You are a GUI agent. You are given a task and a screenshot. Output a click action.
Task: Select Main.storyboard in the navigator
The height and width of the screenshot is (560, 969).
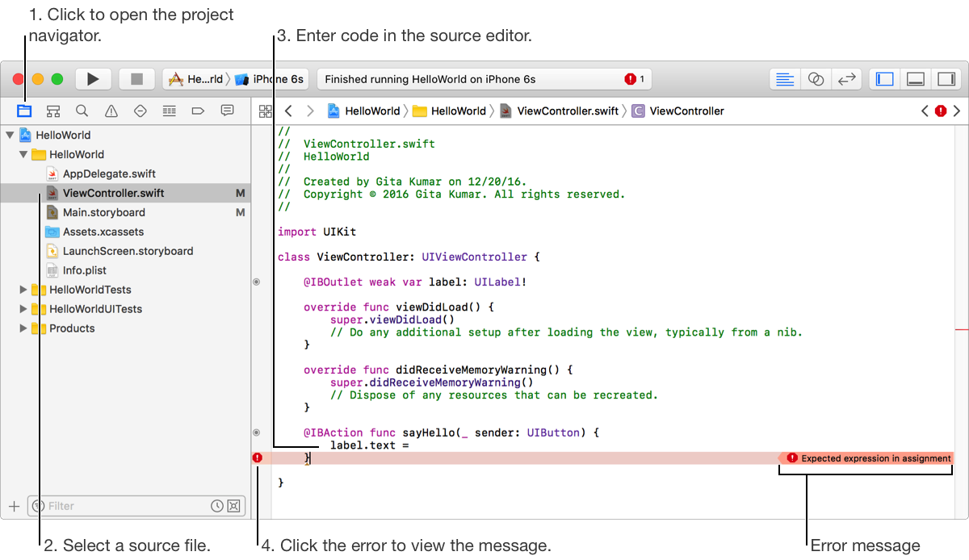tap(103, 212)
